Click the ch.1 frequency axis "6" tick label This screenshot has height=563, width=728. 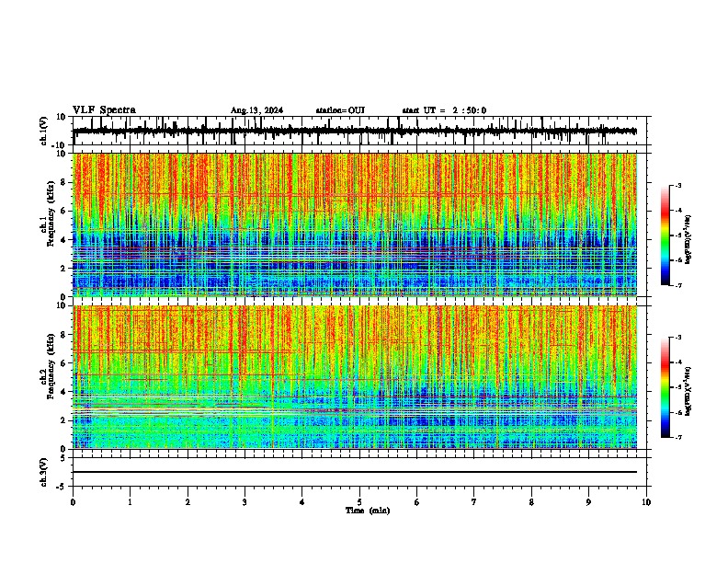64,211
